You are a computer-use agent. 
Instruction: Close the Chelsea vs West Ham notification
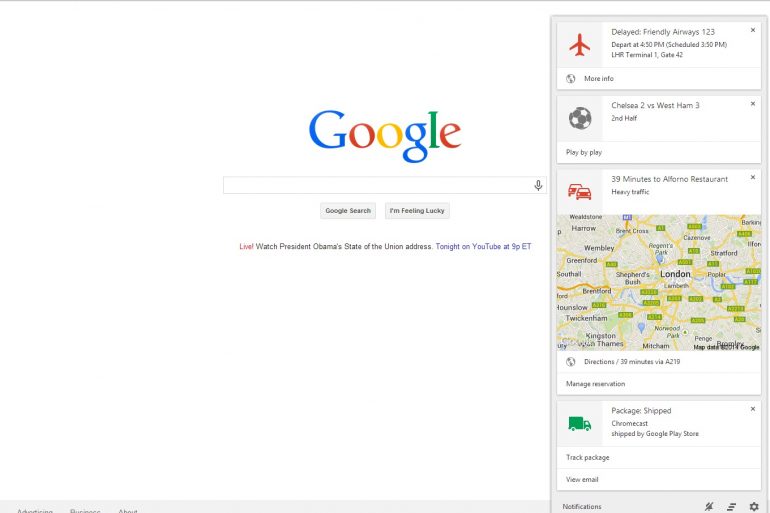point(753,104)
